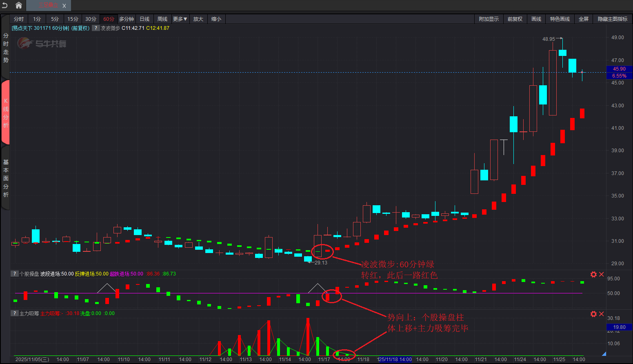Open the 多分钟 multi-minute period selector

point(127,19)
